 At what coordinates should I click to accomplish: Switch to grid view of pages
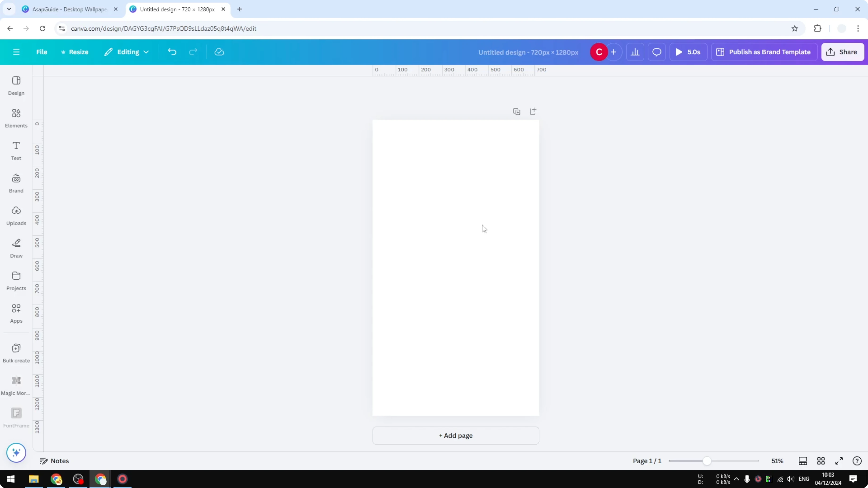point(821,461)
